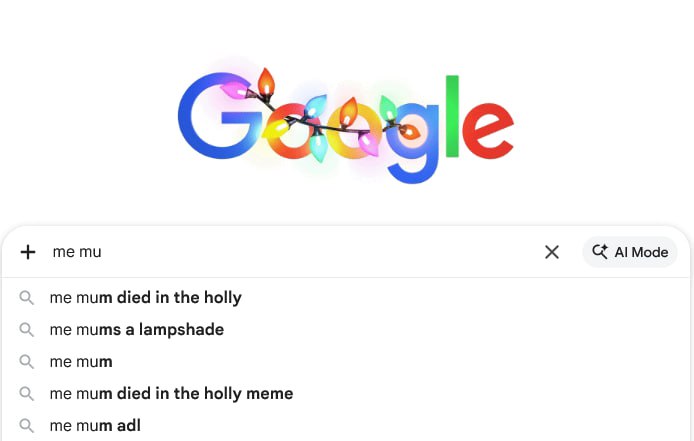Clear the search text with X
The image size is (694, 441).
tap(552, 252)
